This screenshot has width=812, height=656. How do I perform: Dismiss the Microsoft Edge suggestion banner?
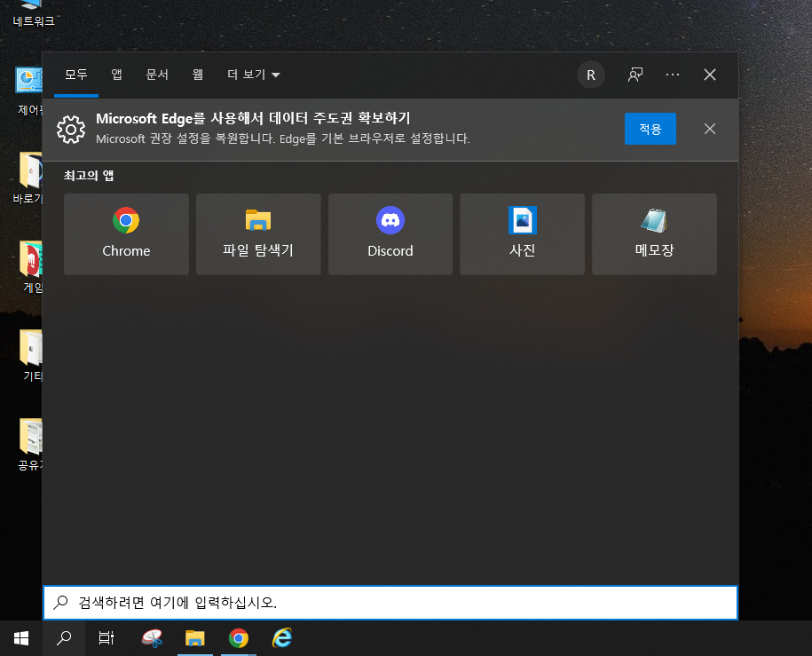(709, 129)
